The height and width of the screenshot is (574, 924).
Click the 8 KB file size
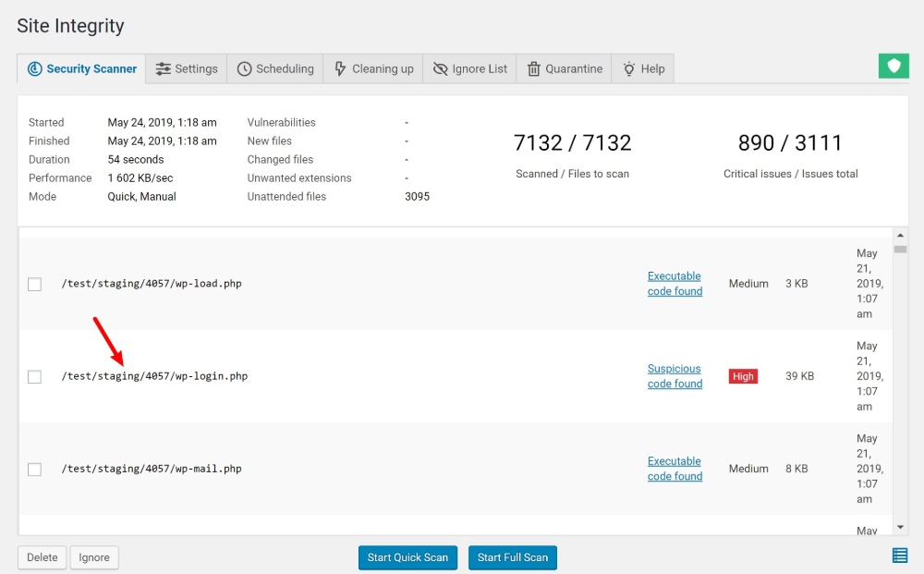pyautogui.click(x=796, y=469)
